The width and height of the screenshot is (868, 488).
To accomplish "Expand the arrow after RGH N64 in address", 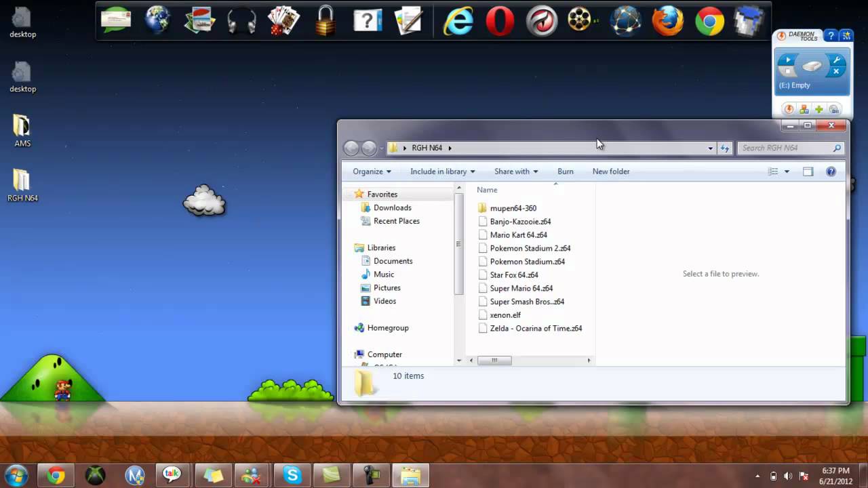I will click(450, 148).
